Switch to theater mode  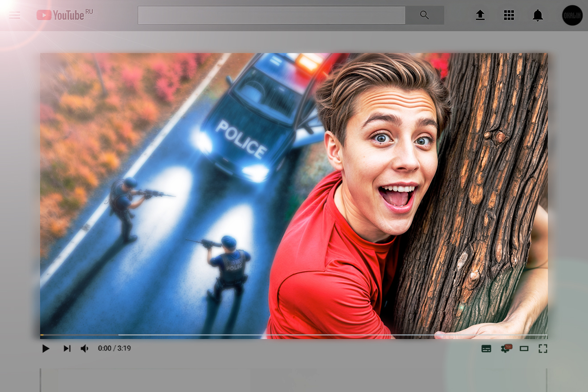point(524,348)
